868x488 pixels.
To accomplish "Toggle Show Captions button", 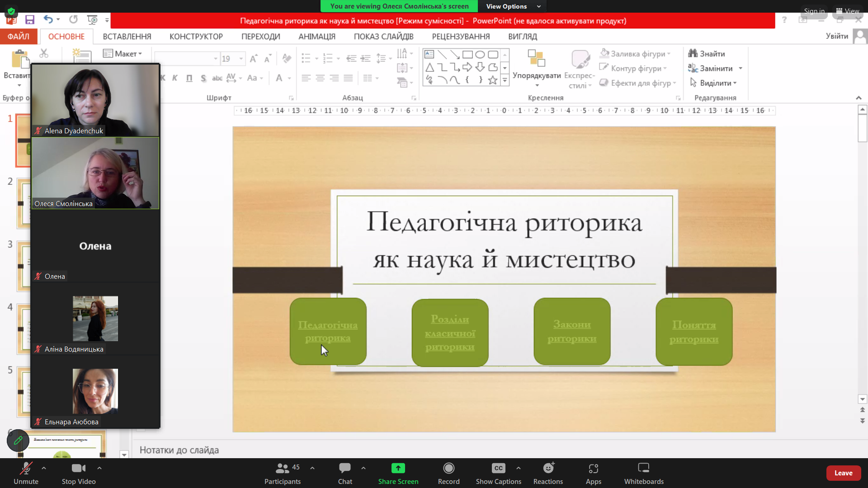I will coord(498,473).
